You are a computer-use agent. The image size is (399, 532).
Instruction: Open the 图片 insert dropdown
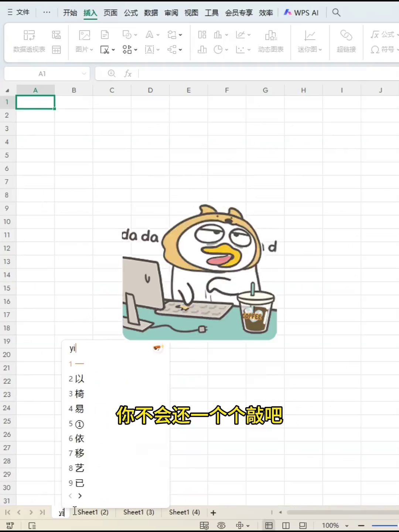(x=85, y=41)
